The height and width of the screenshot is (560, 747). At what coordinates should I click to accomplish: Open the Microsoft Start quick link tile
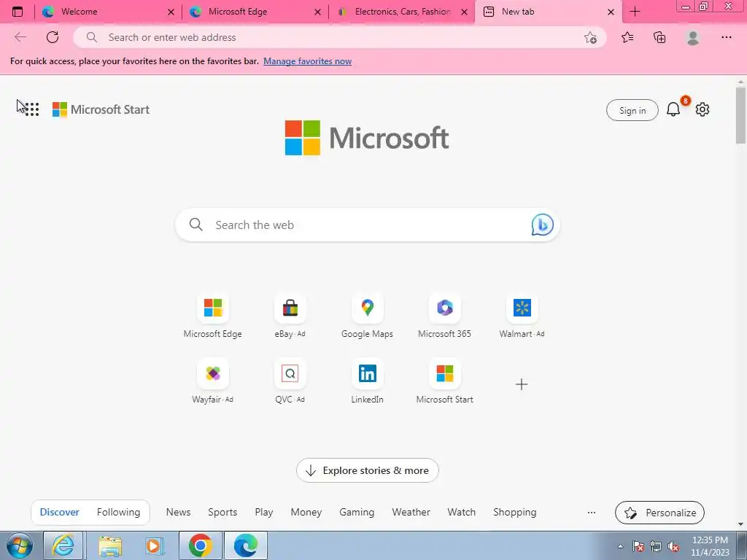click(x=444, y=381)
